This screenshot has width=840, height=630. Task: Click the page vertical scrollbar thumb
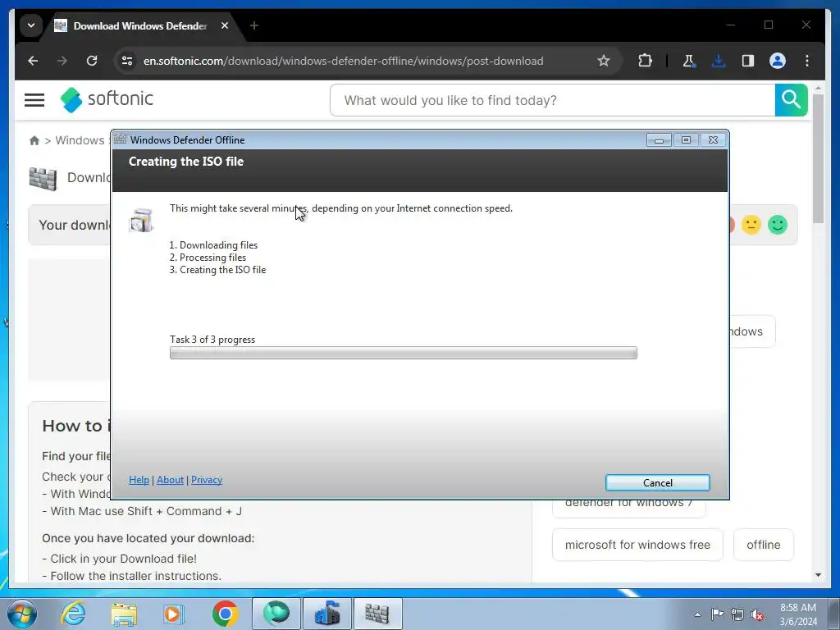818,158
